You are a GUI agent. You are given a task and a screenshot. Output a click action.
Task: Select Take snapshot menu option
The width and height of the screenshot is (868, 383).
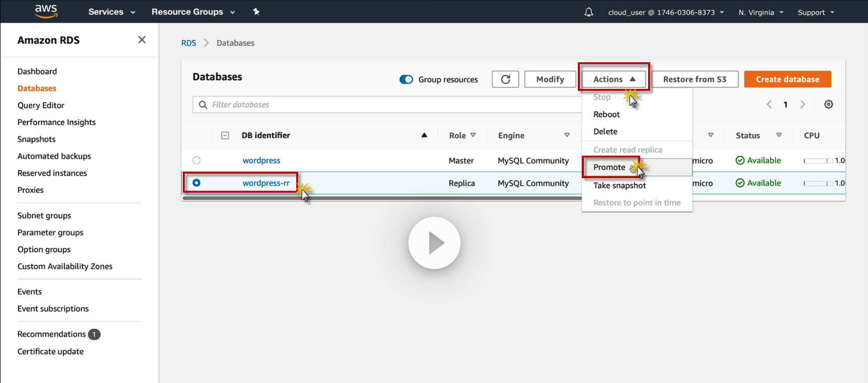point(619,185)
